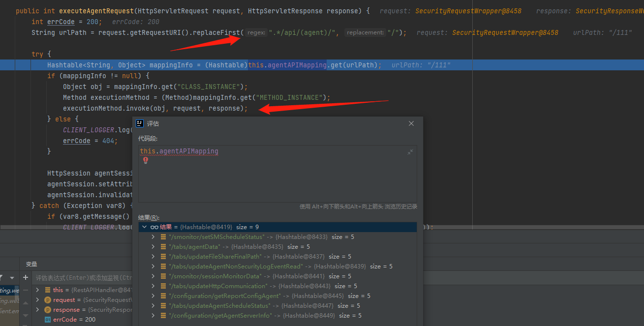The width and height of the screenshot is (644, 326).
Task: Click the IntelliJ logo in the Evaluate dialog title
Action: click(139, 123)
